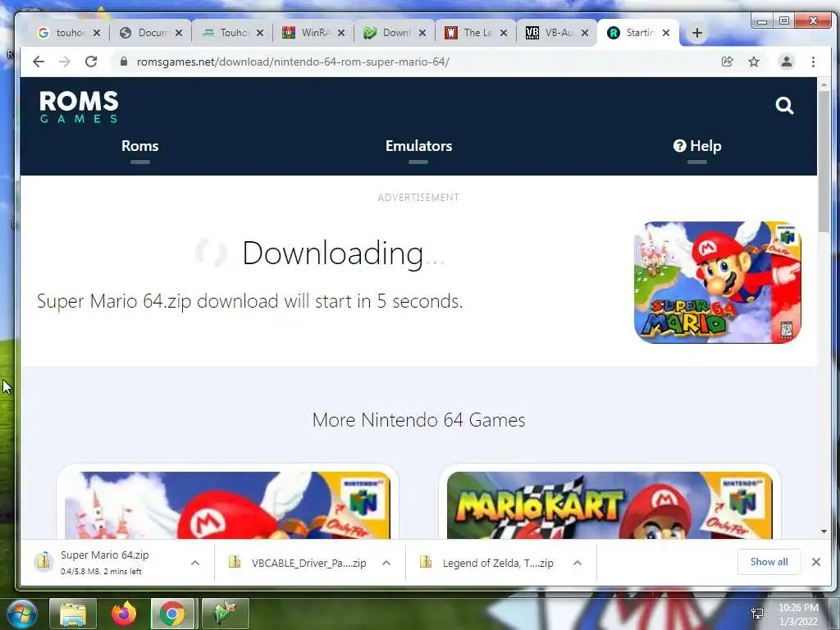The width and height of the screenshot is (840, 630).
Task: Click the scrollbar down arrow
Action: pos(824,532)
